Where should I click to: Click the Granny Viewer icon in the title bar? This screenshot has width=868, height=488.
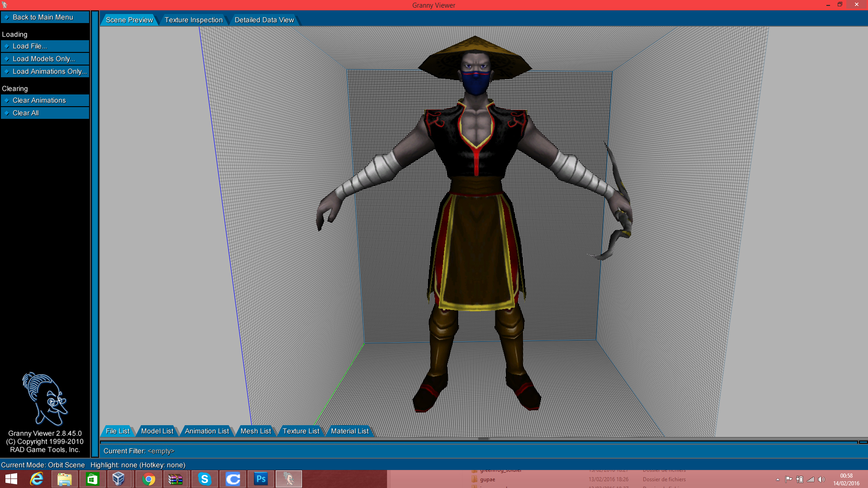coord(5,5)
